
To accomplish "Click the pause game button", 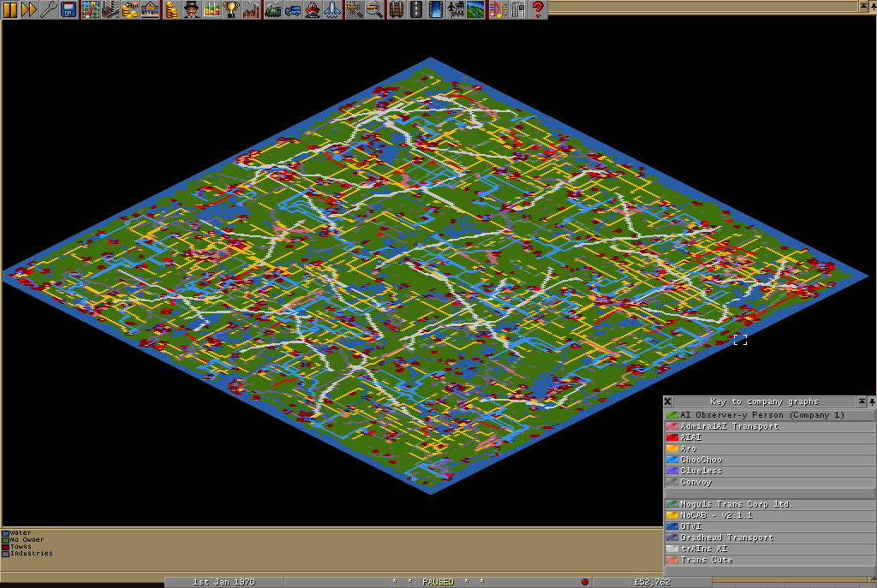I will tap(10, 9).
